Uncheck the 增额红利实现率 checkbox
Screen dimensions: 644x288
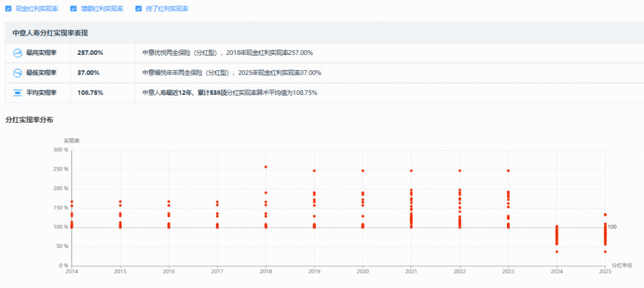73,8
